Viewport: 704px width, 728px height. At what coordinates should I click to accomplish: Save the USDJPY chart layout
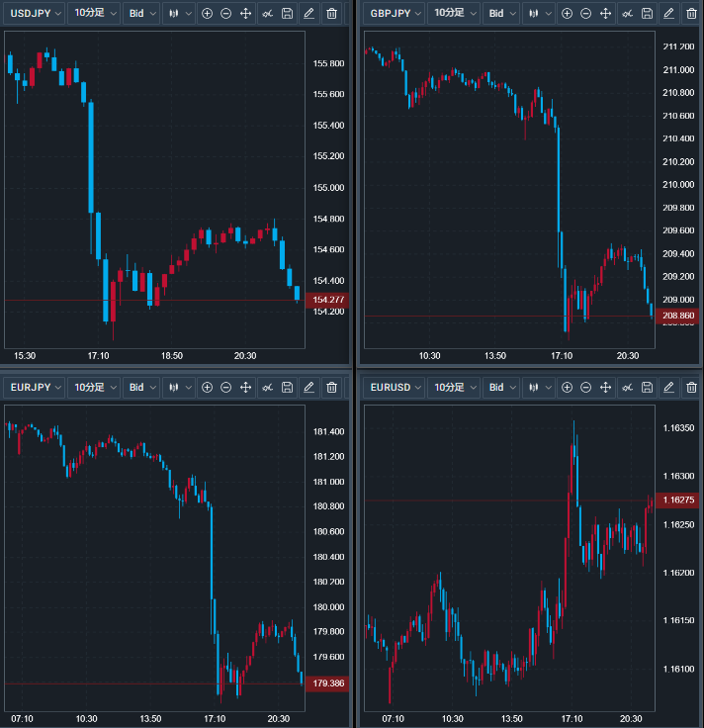pyautogui.click(x=288, y=14)
